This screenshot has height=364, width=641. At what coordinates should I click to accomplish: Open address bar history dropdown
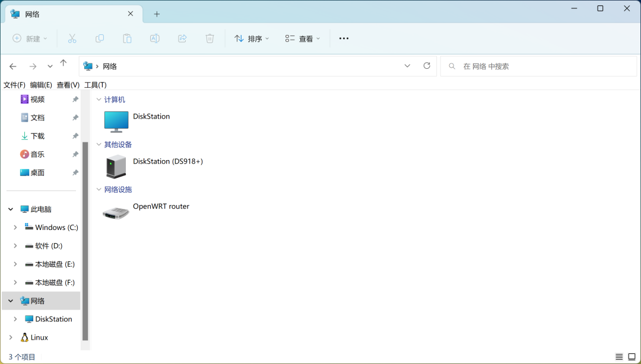click(x=407, y=66)
